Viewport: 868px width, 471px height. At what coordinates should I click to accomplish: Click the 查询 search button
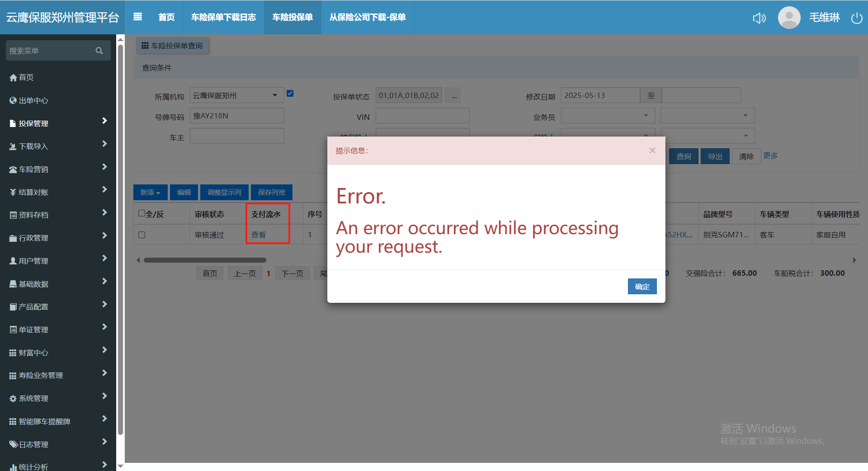tap(684, 156)
